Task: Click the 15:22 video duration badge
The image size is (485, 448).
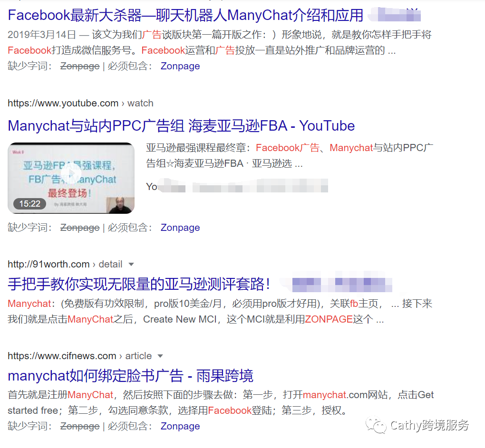Action: 29,203
